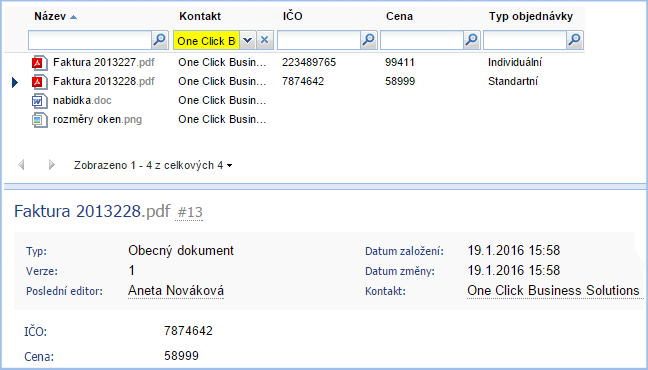Click the detail IČO value 7874642

[188, 331]
